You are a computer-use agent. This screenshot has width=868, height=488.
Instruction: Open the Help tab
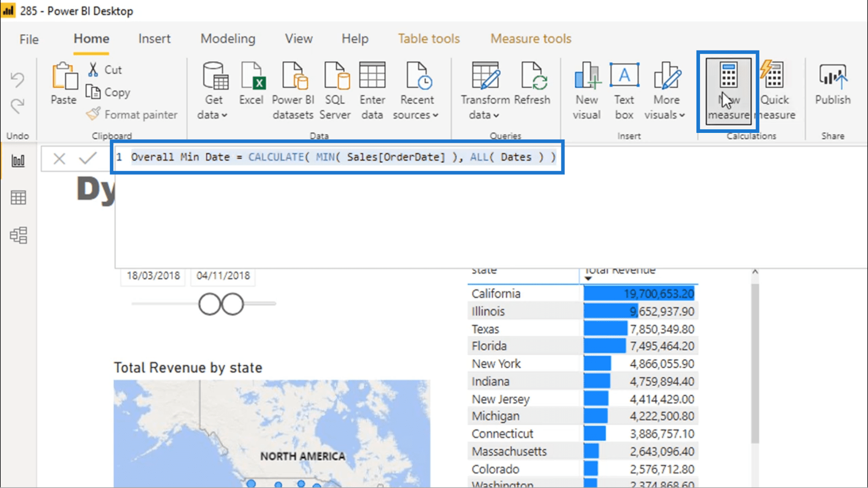pos(355,39)
